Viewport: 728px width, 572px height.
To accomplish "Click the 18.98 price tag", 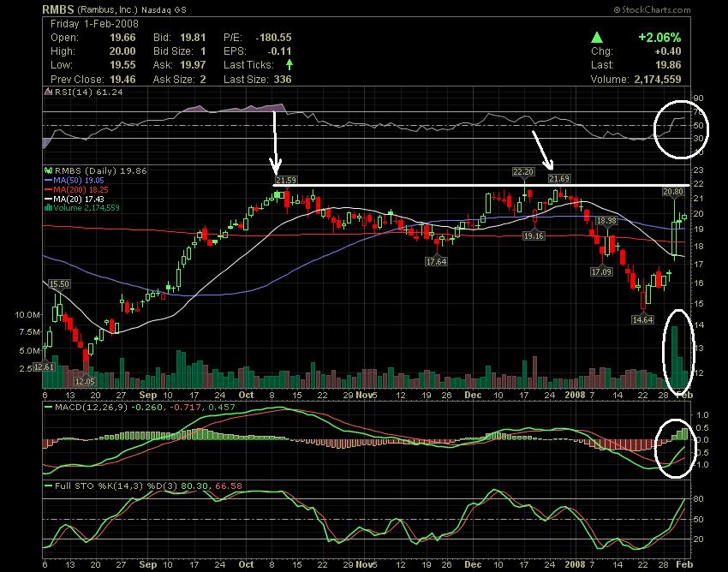I will click(x=606, y=221).
